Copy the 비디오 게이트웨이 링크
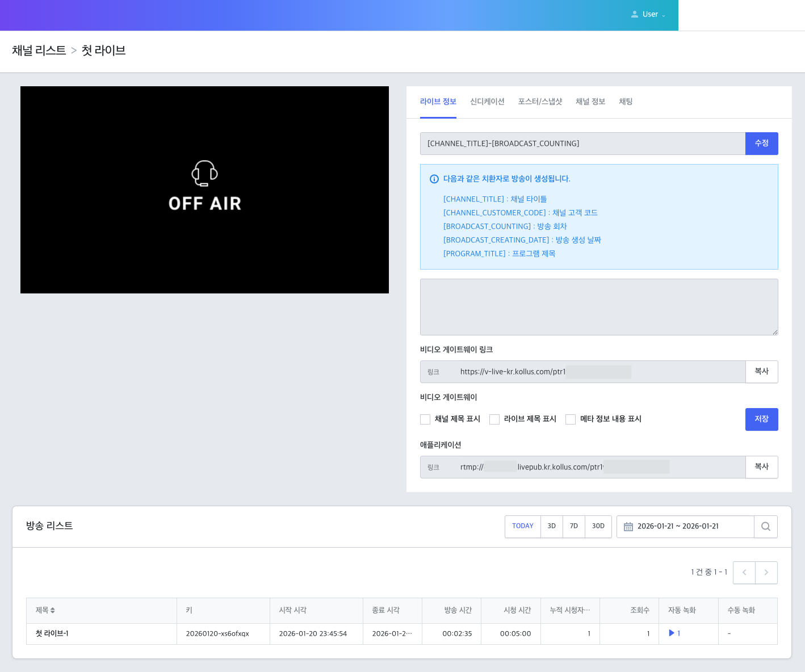The width and height of the screenshot is (805, 672). coord(761,372)
